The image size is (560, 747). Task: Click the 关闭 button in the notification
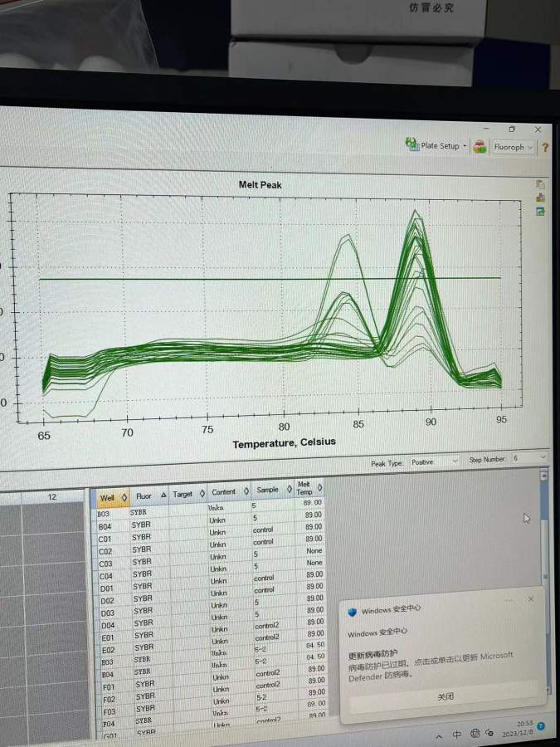click(445, 697)
